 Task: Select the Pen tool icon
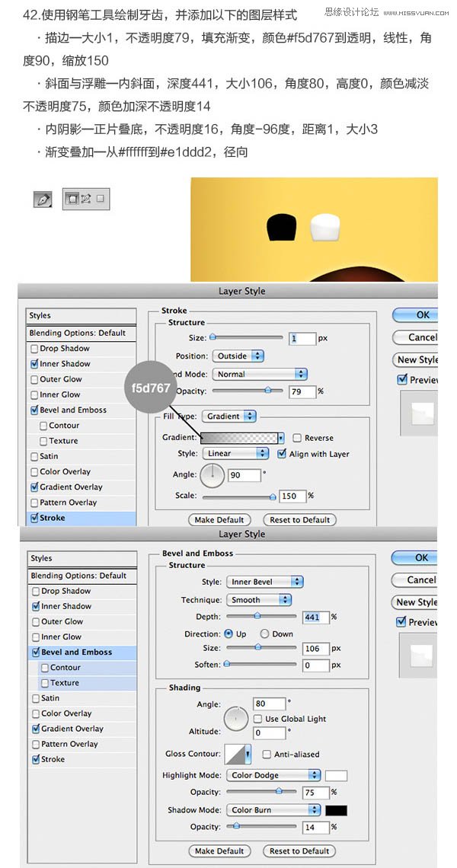[43, 199]
